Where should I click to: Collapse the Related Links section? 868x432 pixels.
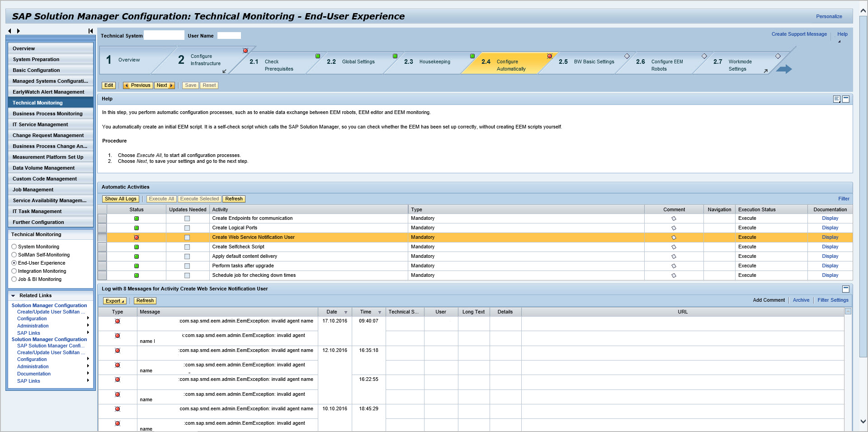tap(13, 296)
